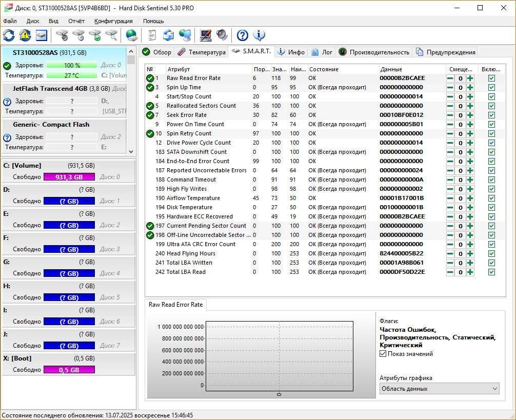The height and width of the screenshot is (420, 516).
Task: Open the Область данных graph attribute dropdown
Action: (440, 388)
